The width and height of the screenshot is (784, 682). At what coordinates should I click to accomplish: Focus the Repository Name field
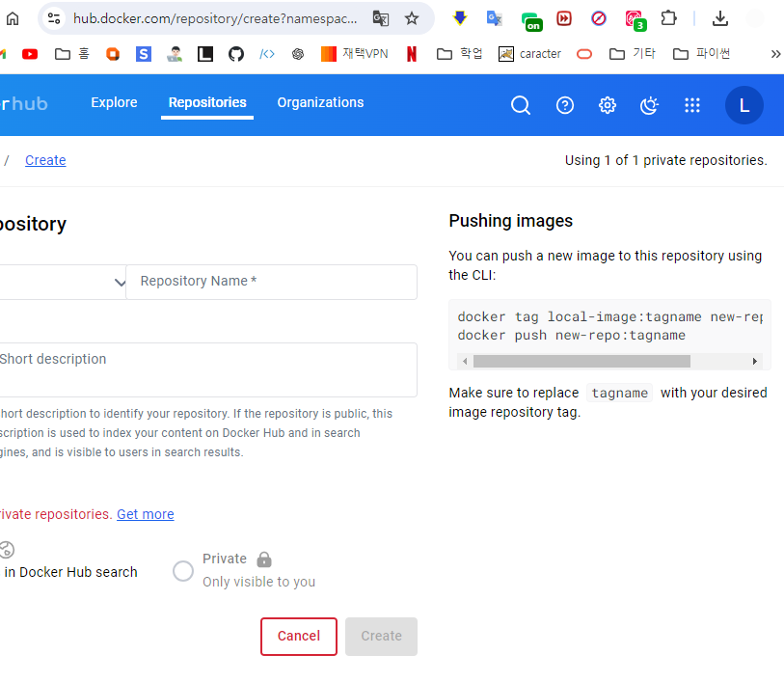pyautogui.click(x=272, y=282)
